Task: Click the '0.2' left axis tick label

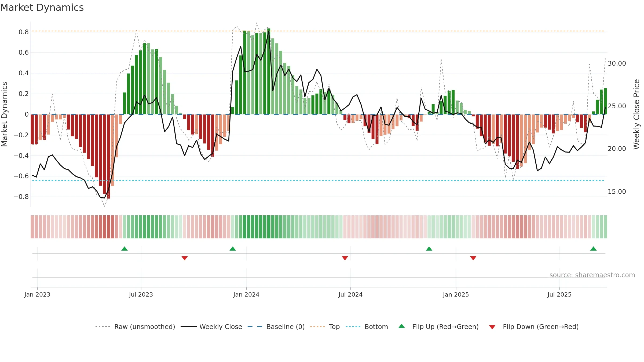Action: point(24,94)
